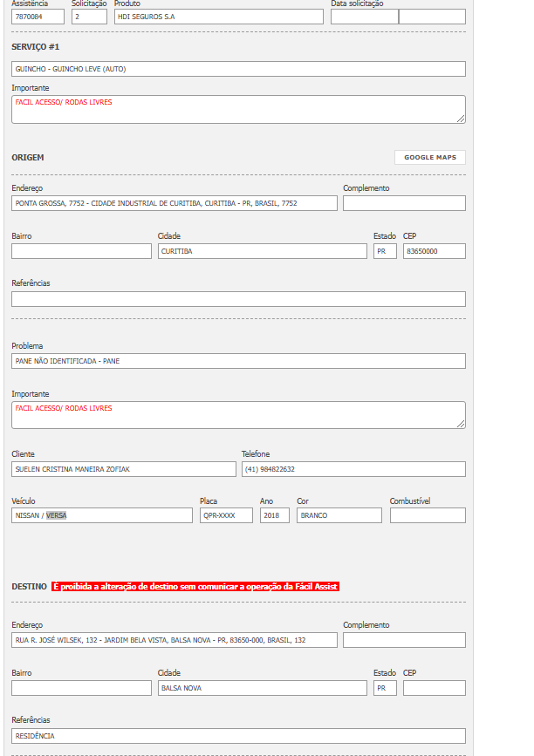Click the Problema field
Viewport: 534px width, 756px height.
[x=238, y=361]
